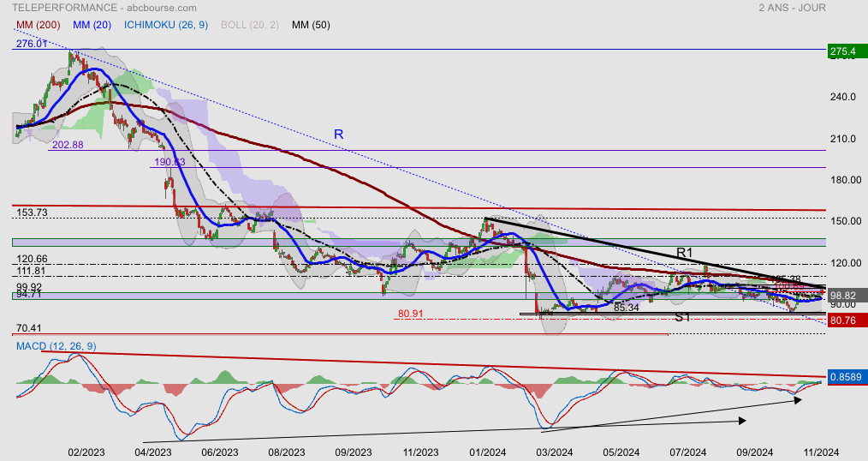The image size is (868, 461).
Task: Click the 153.73 level label
Action: coord(32,213)
